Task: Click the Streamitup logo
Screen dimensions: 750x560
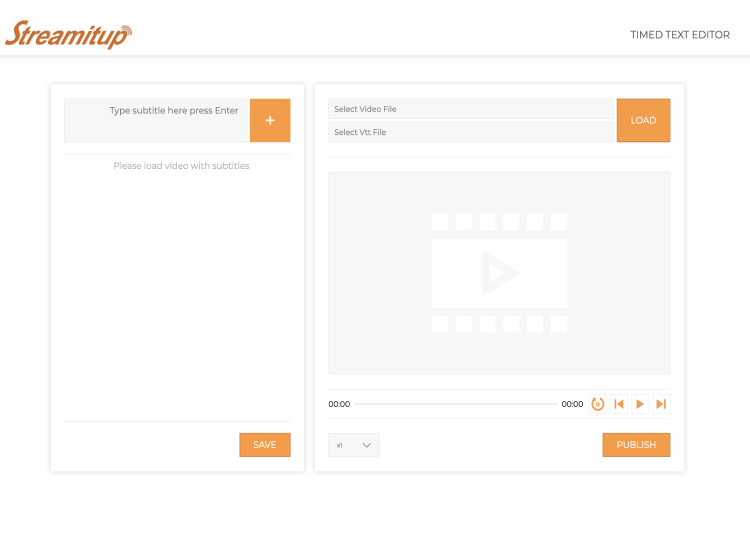Action: click(x=67, y=34)
